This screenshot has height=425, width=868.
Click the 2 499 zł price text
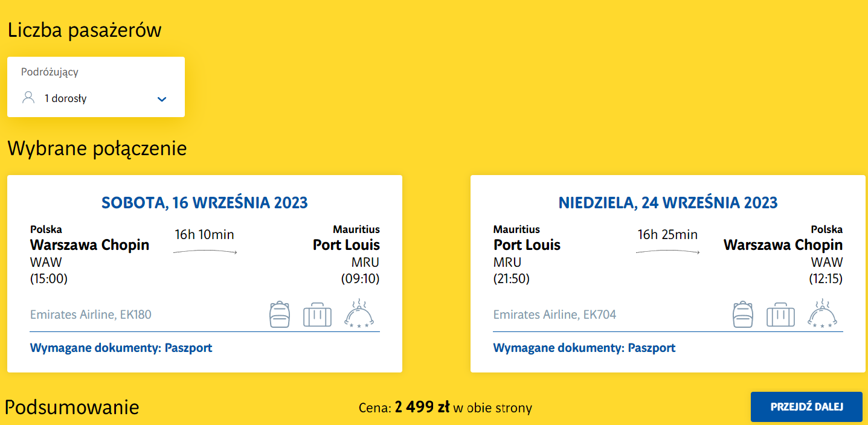[422, 407]
